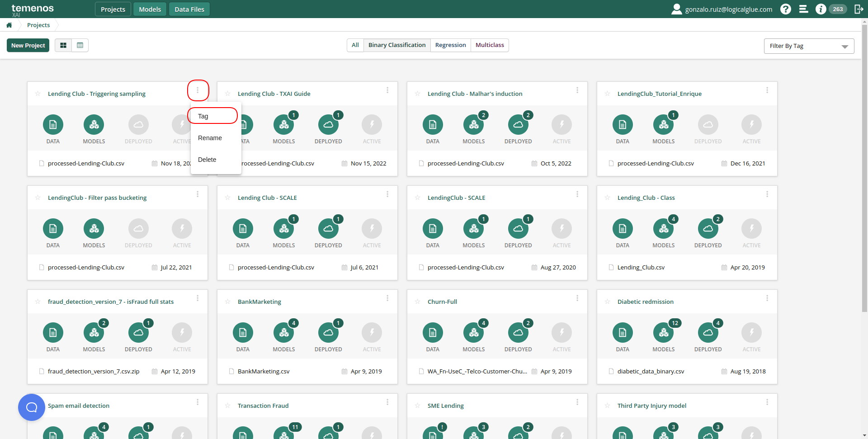Open the chat support bubble
Screen dimensions: 868x439
[x=32, y=407]
